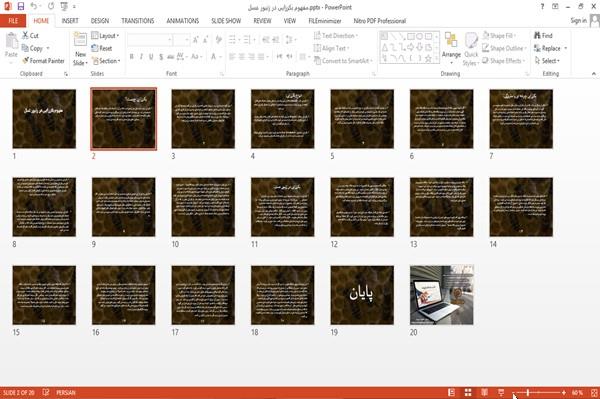Select Slide Sorter view icon in status bar
Image resolution: width=600 pixels, height=399 pixels.
coord(468,392)
